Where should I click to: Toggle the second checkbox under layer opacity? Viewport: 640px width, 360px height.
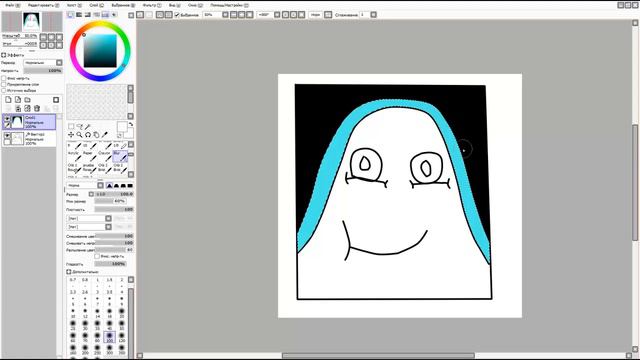[4, 84]
